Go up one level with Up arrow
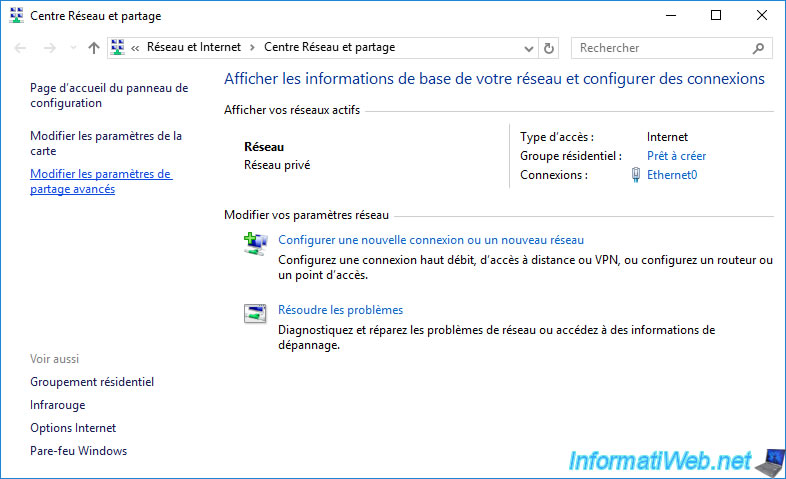 tap(94, 48)
